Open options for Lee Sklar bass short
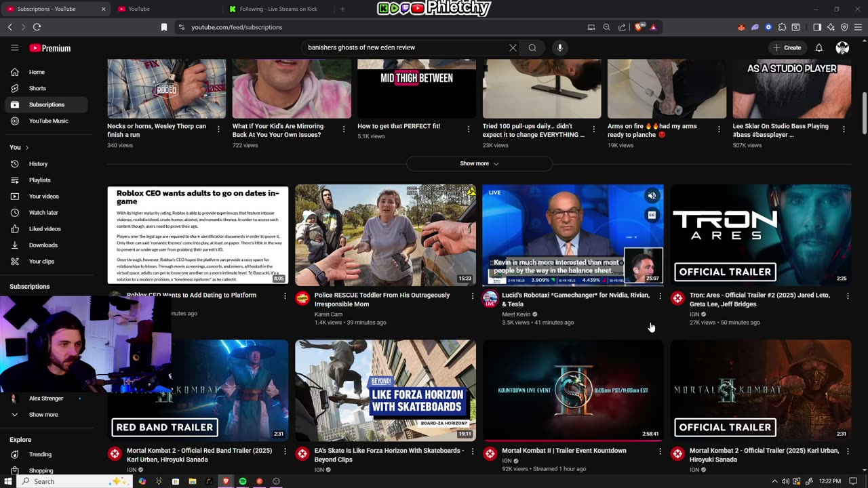 coord(844,129)
